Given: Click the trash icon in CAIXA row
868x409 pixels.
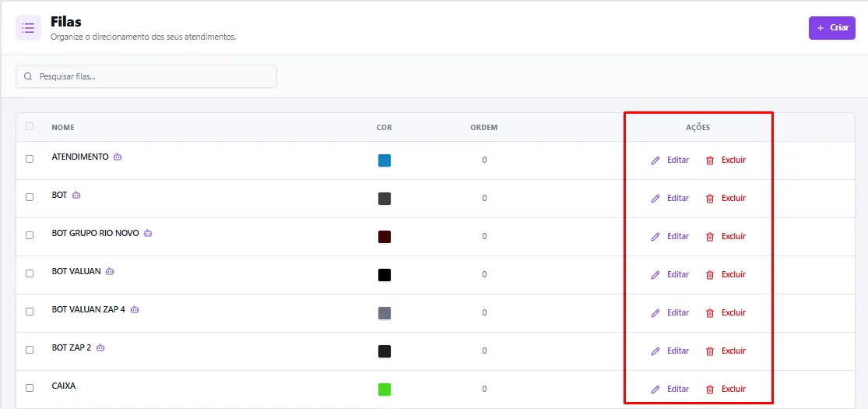Looking at the screenshot, I should pos(710,390).
